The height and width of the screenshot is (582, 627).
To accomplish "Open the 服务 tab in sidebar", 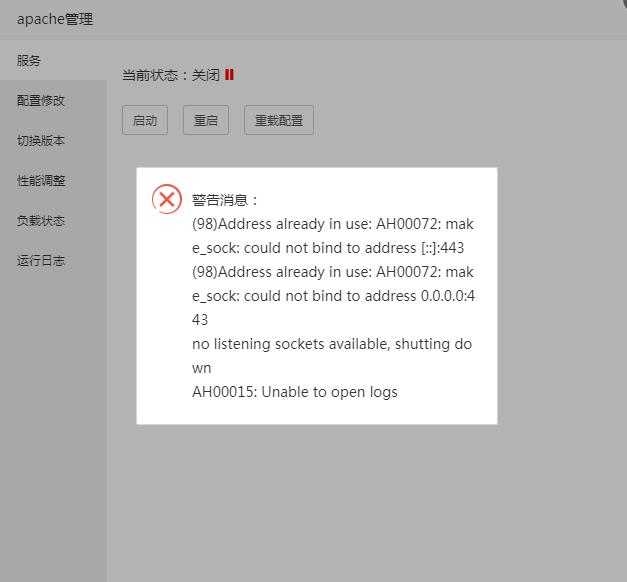I will 53,60.
